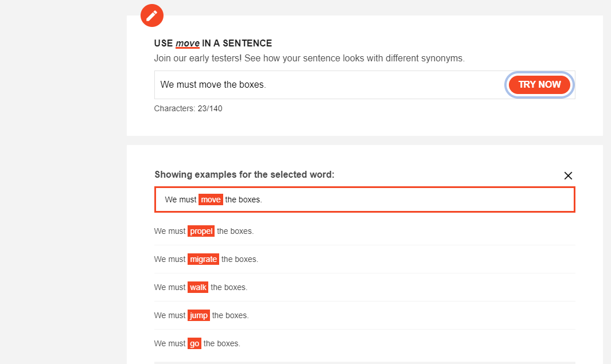611x364 pixels.
Task: Click 'We must' before the propel synonym
Action: [170, 231]
